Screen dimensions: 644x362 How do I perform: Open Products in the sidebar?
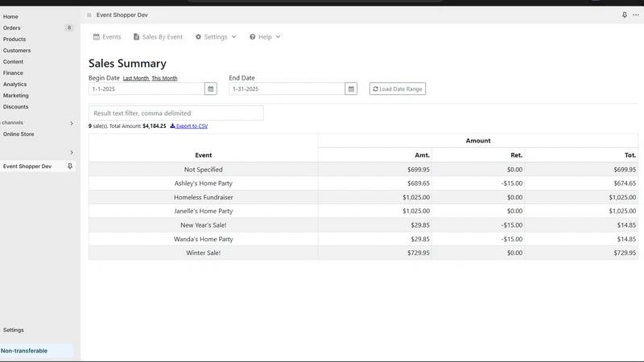click(x=14, y=39)
